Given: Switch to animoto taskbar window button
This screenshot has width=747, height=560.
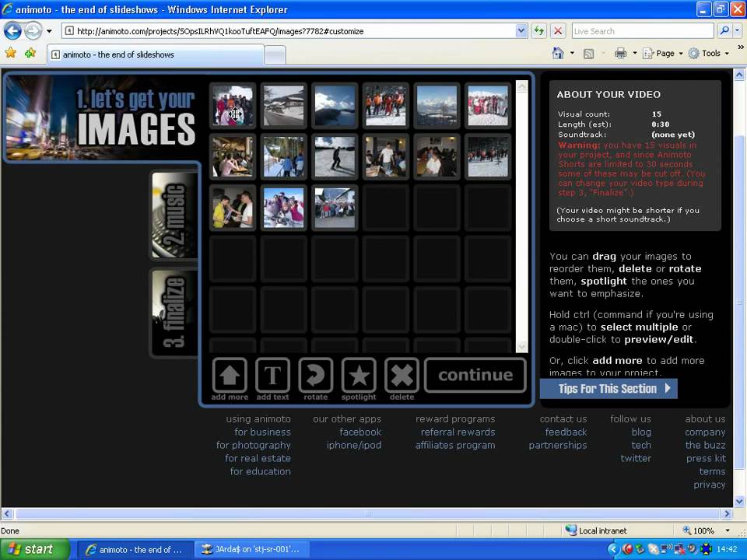Looking at the screenshot, I should click(135, 550).
